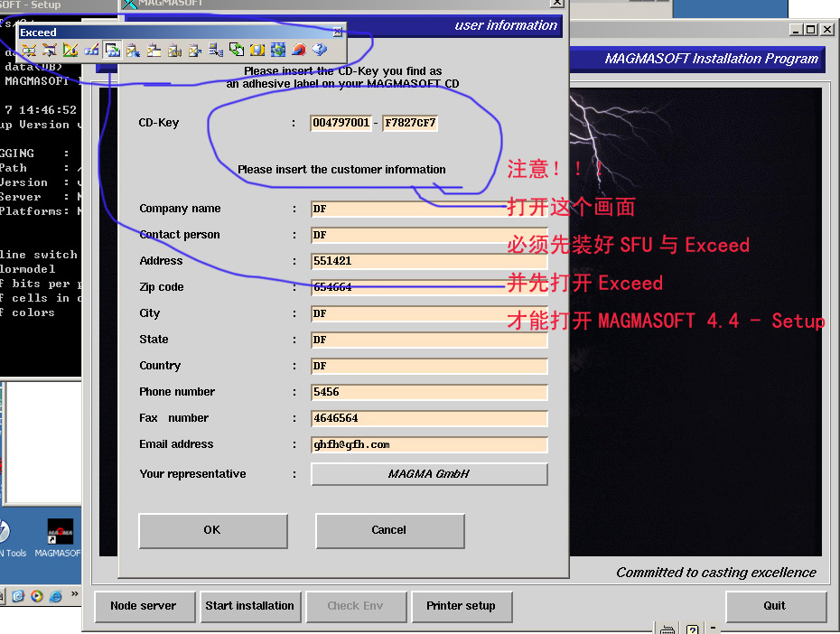The height and width of the screenshot is (634, 840).
Task: Click the '14:46:52' timestamp in terminal window
Action: [48, 110]
